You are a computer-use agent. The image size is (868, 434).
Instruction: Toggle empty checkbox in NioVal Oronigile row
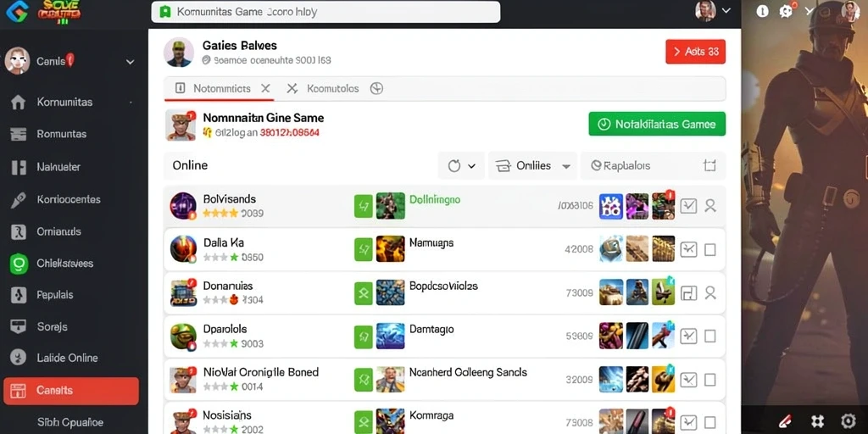point(710,379)
